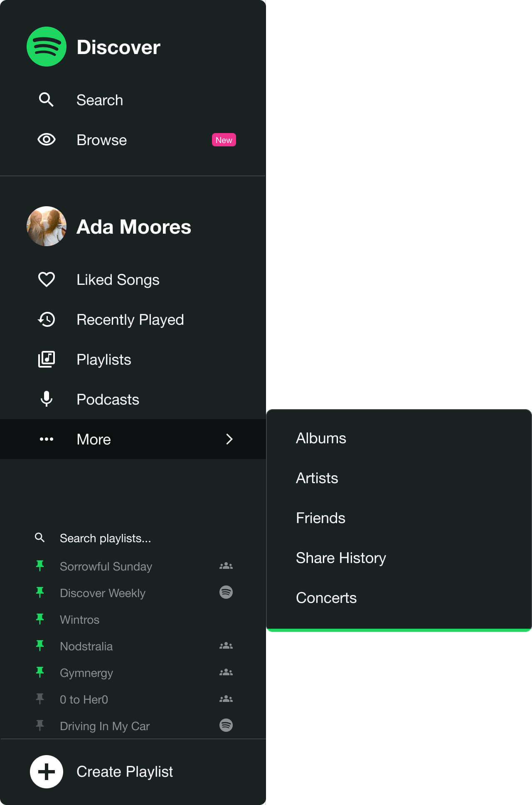Screen dimensions: 532x805
Task: Collapse the More submenu chevron
Action: coord(229,439)
